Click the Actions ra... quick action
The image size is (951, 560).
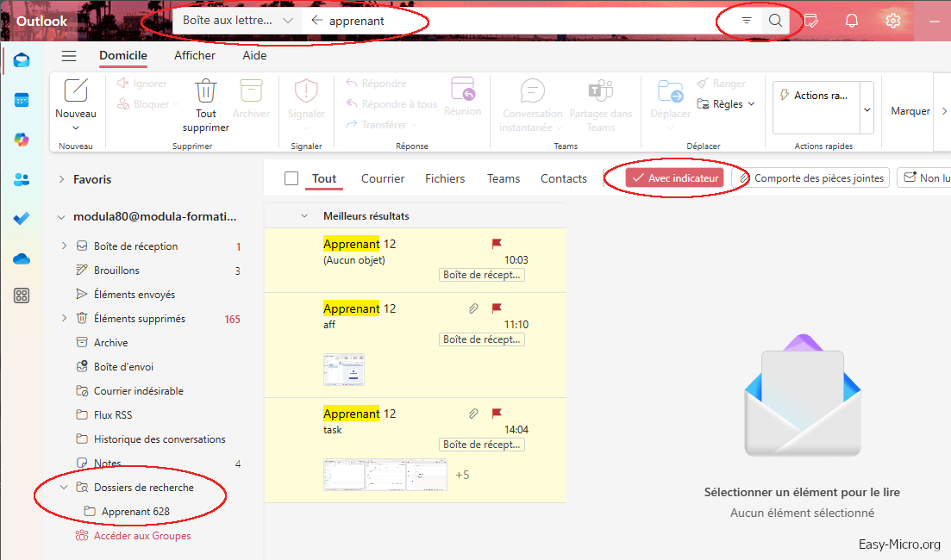(816, 95)
